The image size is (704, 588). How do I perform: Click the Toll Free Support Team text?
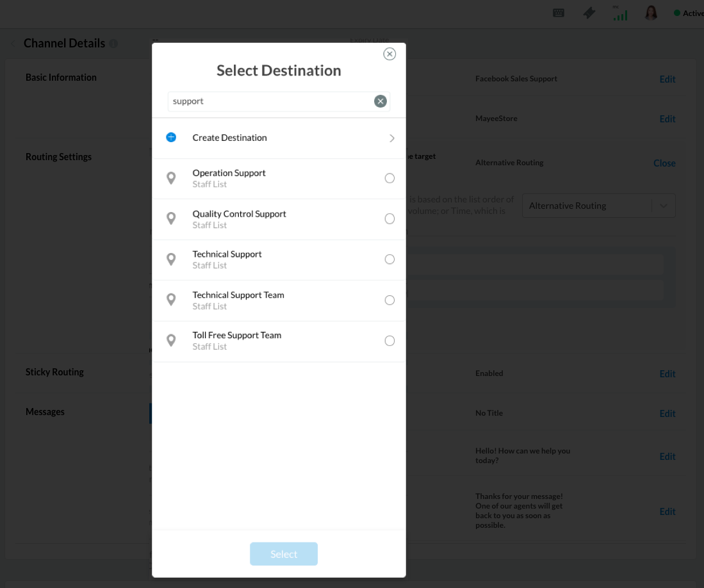click(x=236, y=335)
